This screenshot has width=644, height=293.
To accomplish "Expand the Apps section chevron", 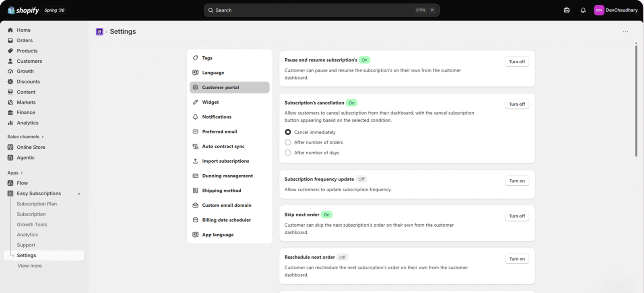I will [x=22, y=173].
